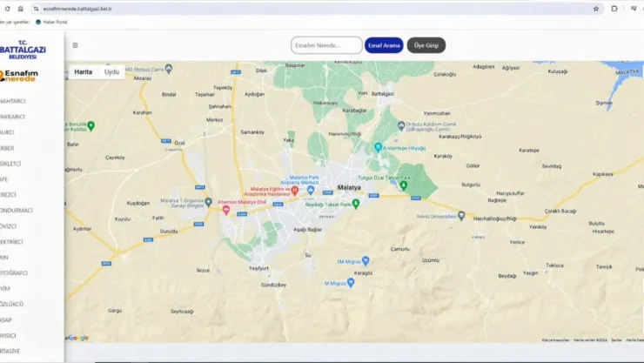Screen dimensions: 644x363
Task: Click the Anemon Malatya Otel map pin
Action: (226, 209)
